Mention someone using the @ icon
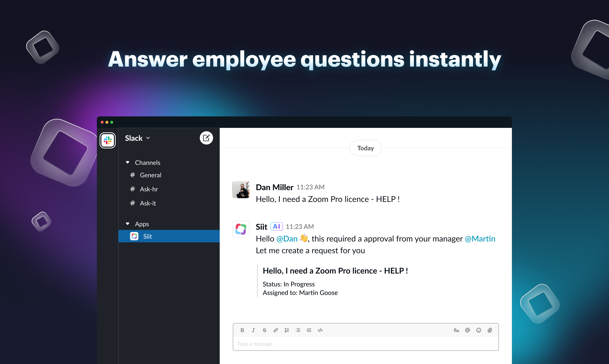This screenshot has width=609, height=364. pos(467,330)
